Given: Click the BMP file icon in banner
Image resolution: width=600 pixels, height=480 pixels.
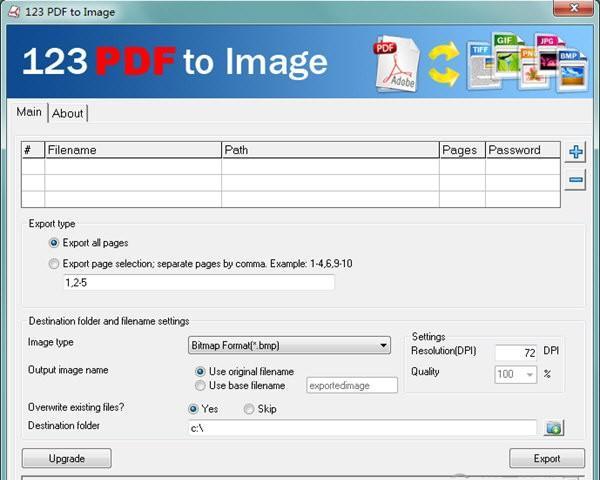Looking at the screenshot, I should [572, 70].
